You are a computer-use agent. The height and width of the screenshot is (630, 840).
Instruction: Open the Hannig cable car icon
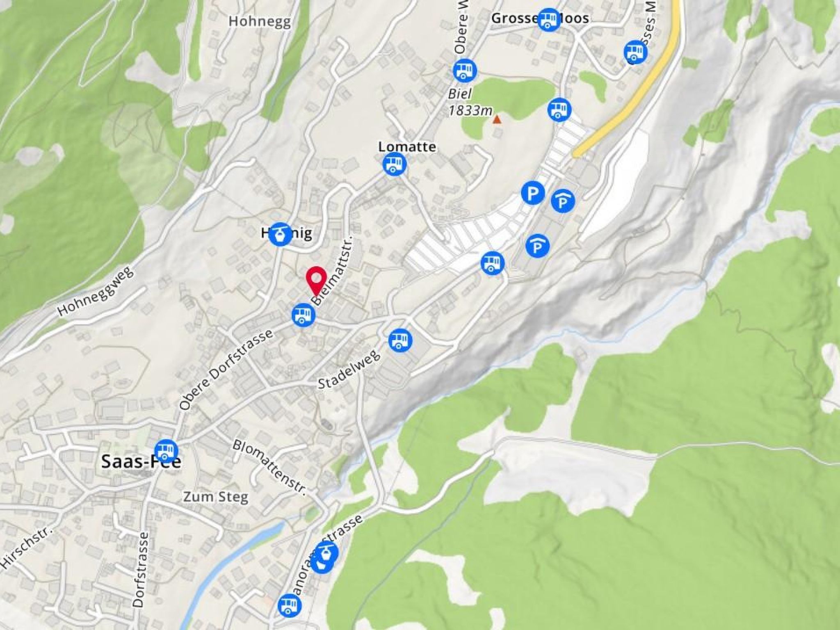(x=281, y=235)
